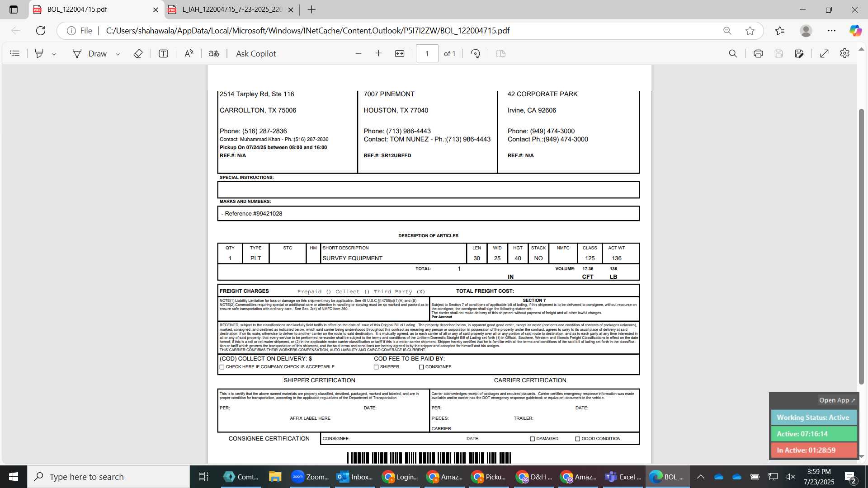The height and width of the screenshot is (488, 868).
Task: Select the Erase tool
Action: [138, 53]
